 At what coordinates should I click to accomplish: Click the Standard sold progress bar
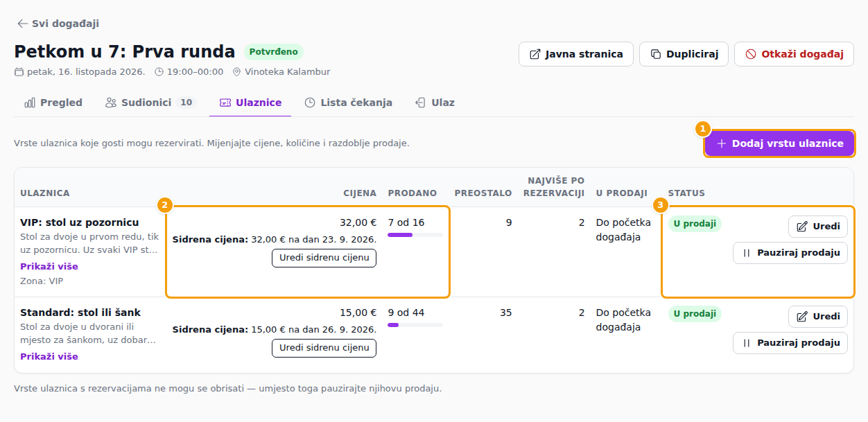[415, 325]
